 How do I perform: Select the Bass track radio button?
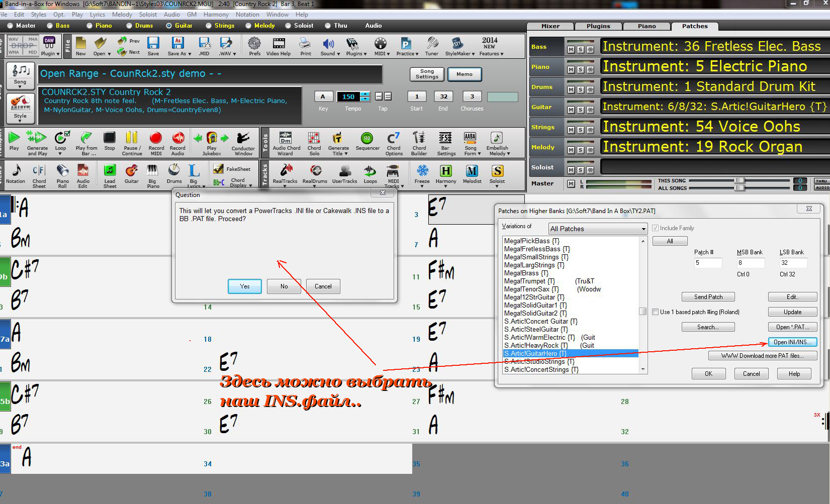coord(50,26)
